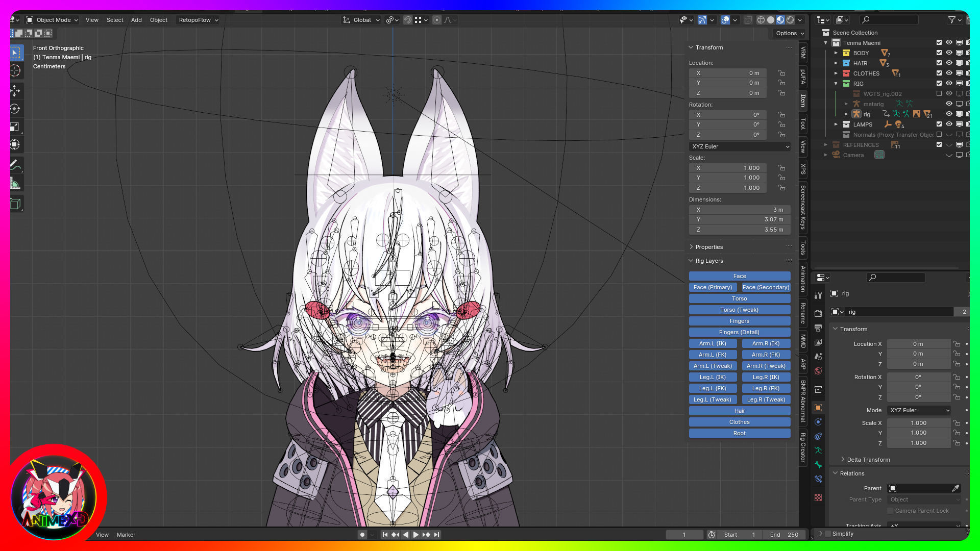Click Root rig layer button
This screenshot has height=551, width=980.
point(740,433)
